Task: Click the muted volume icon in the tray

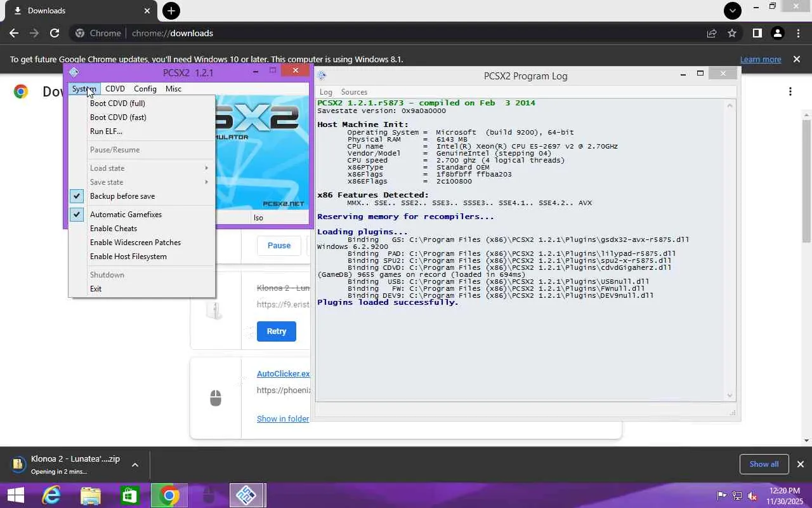Action: pos(752,495)
